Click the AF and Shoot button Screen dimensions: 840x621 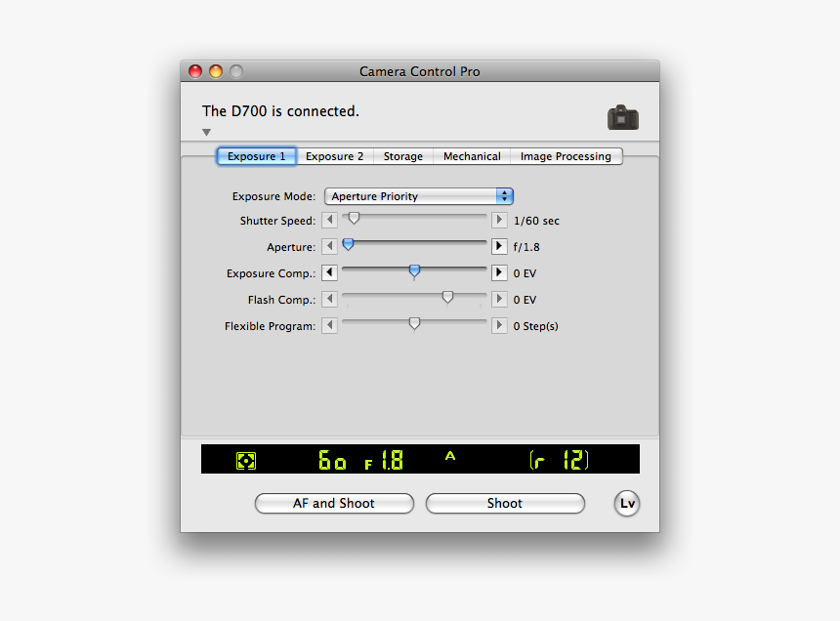[x=334, y=503]
